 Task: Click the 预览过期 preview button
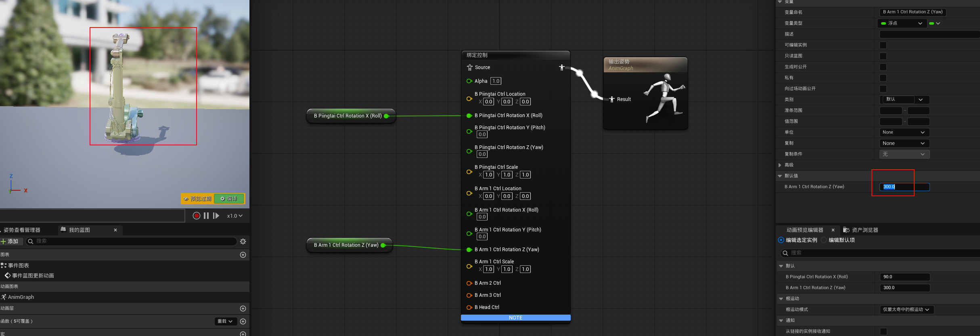click(197, 199)
